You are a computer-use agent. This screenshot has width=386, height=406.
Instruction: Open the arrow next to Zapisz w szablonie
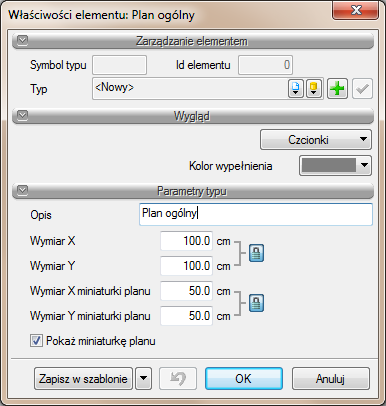coord(144,378)
